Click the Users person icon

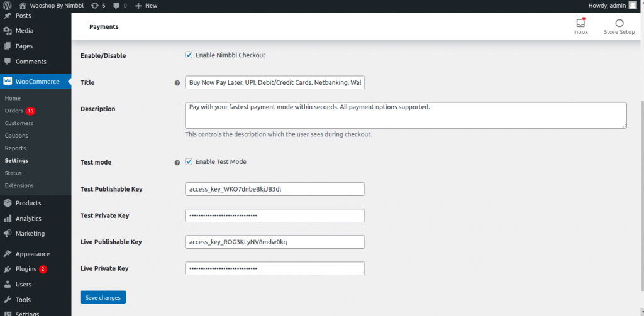pyautogui.click(x=8, y=285)
